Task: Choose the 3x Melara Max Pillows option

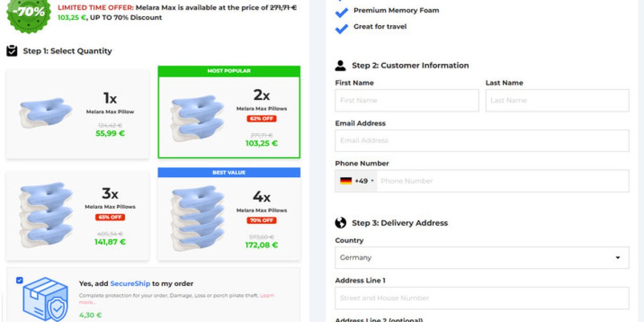Action: 78,216
